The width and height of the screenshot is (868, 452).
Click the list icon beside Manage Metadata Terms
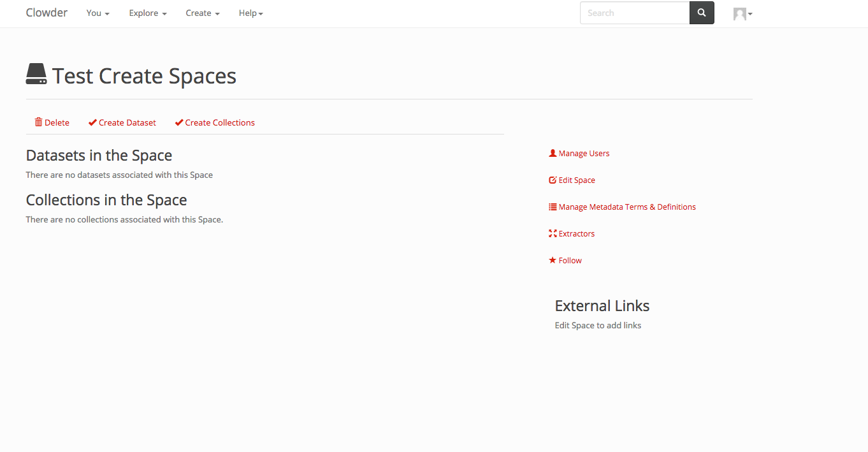point(553,207)
